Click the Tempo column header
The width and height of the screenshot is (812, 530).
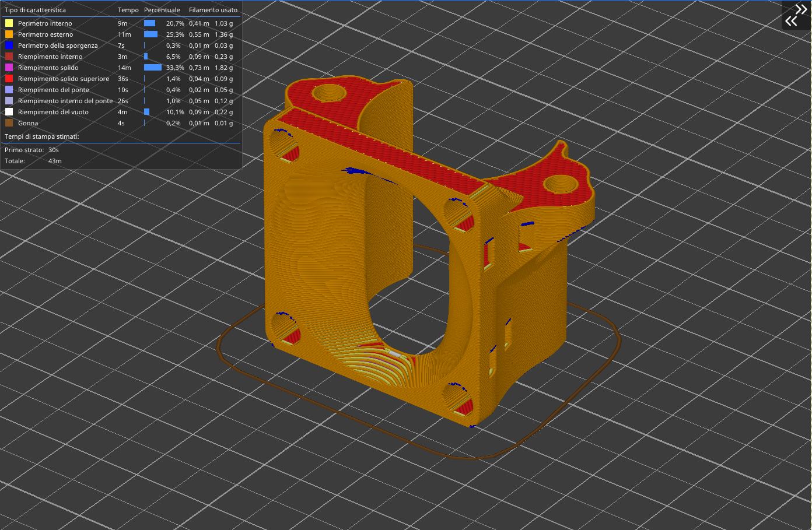128,10
